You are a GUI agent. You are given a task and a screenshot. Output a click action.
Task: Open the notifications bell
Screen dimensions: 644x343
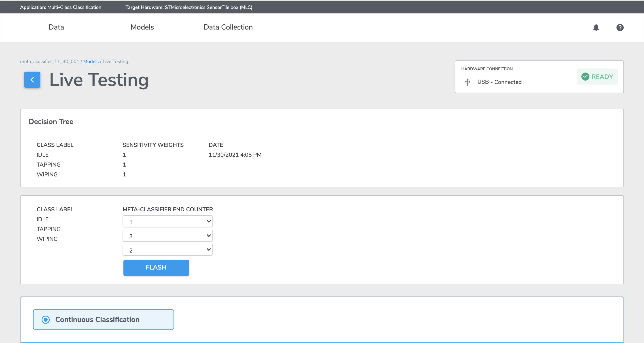596,27
